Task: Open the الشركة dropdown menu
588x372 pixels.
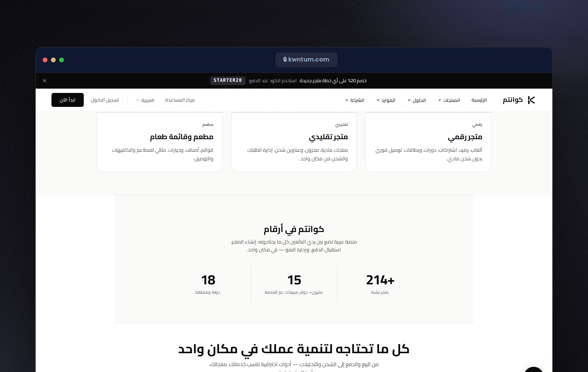Action: 355,100
